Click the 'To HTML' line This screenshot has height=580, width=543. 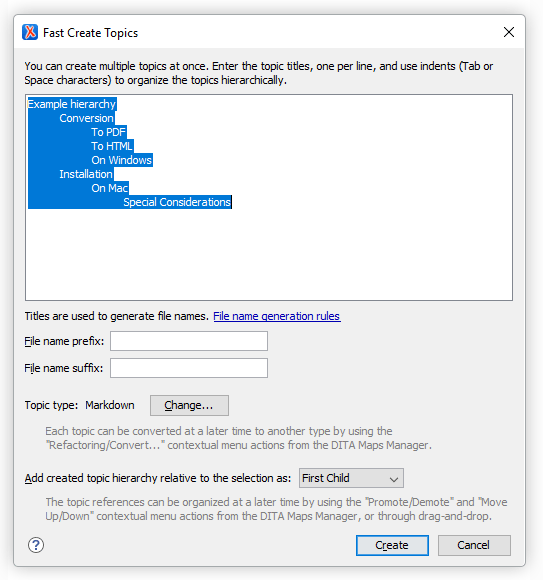[x=112, y=146]
